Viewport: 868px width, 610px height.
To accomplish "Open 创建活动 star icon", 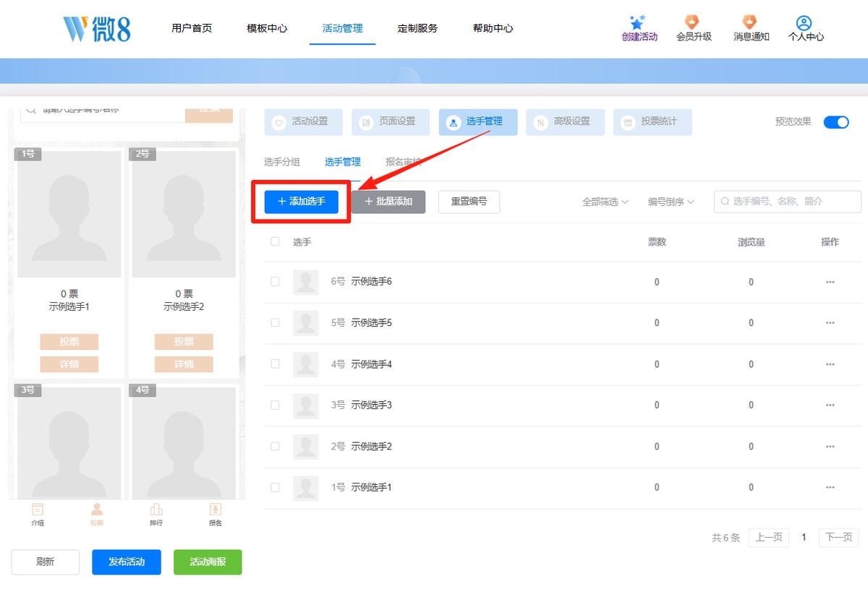I will pos(637,22).
